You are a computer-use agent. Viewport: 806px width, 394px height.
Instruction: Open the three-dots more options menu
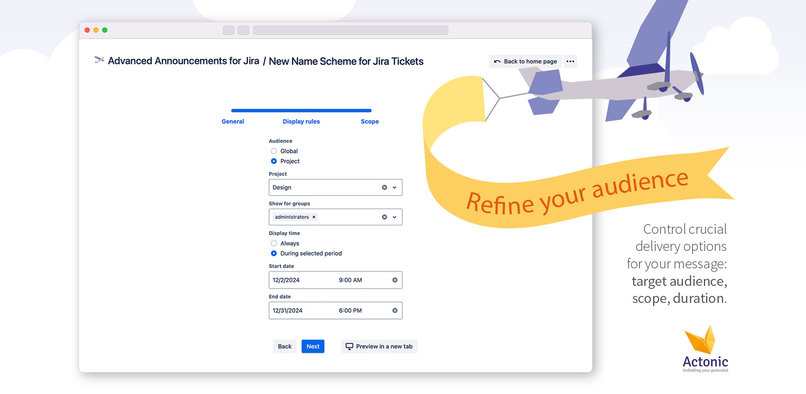coord(570,61)
